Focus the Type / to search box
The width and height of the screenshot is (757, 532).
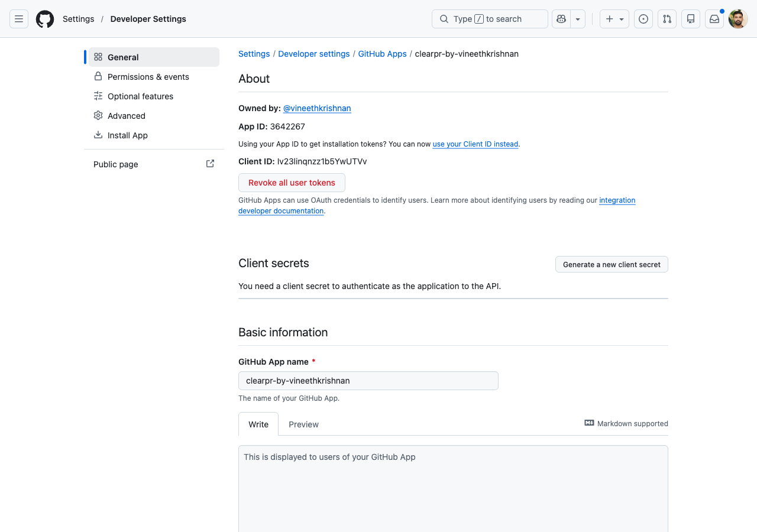(x=490, y=19)
